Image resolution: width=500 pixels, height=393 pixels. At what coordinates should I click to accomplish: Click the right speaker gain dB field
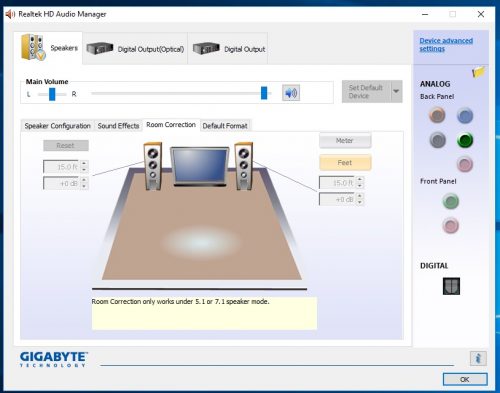pyautogui.click(x=337, y=199)
